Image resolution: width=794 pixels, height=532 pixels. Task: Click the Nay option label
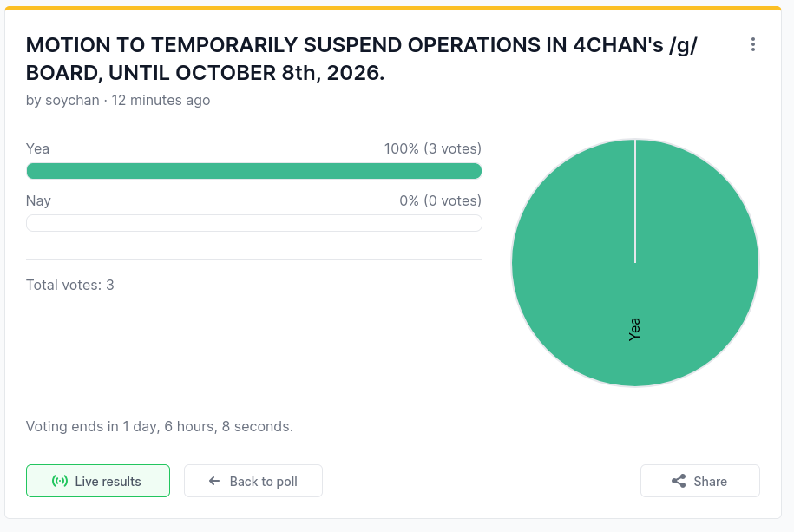click(x=38, y=200)
